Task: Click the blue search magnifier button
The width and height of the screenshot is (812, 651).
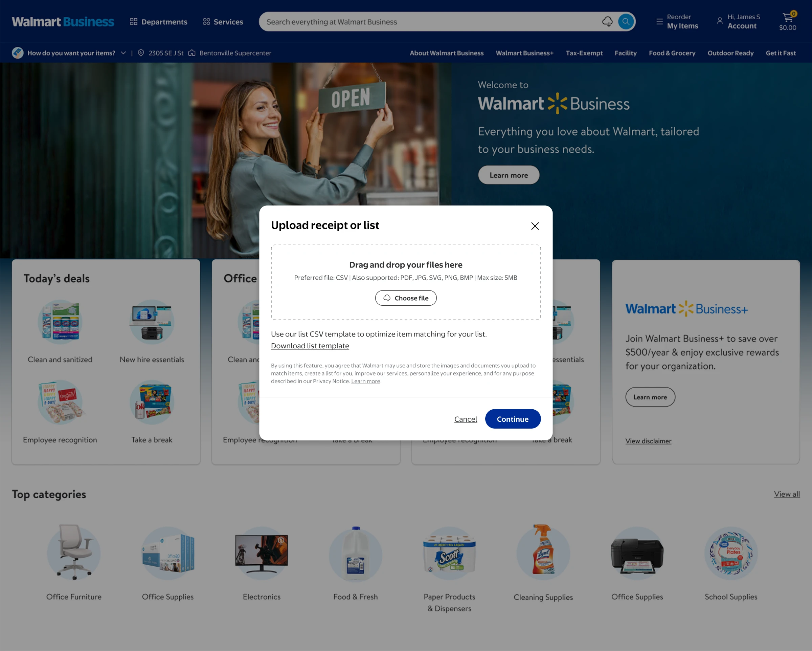Action: [626, 21]
